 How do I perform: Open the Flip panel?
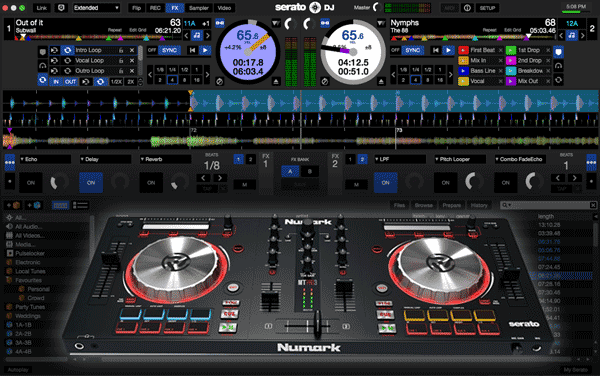click(x=136, y=8)
